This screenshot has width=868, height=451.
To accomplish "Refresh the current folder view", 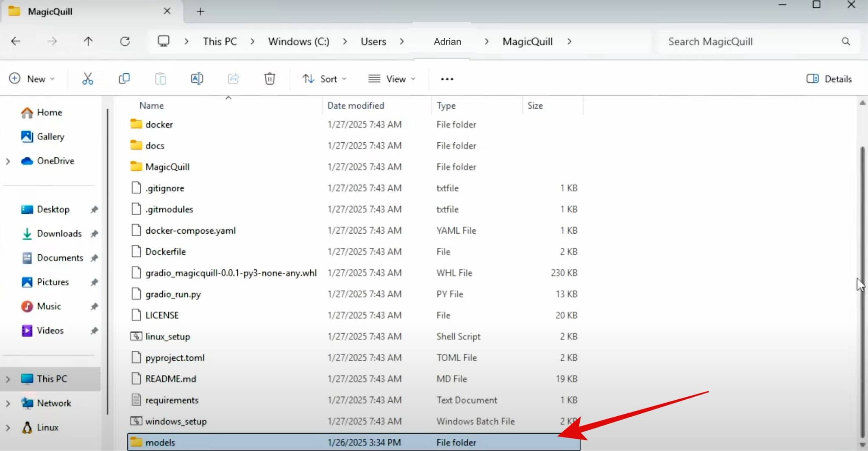I will point(125,41).
